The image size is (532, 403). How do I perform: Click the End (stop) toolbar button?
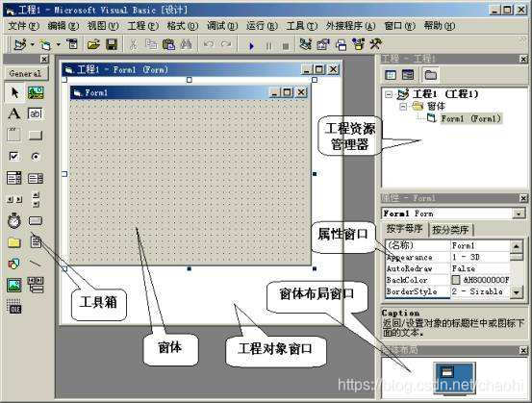pyautogui.click(x=286, y=46)
